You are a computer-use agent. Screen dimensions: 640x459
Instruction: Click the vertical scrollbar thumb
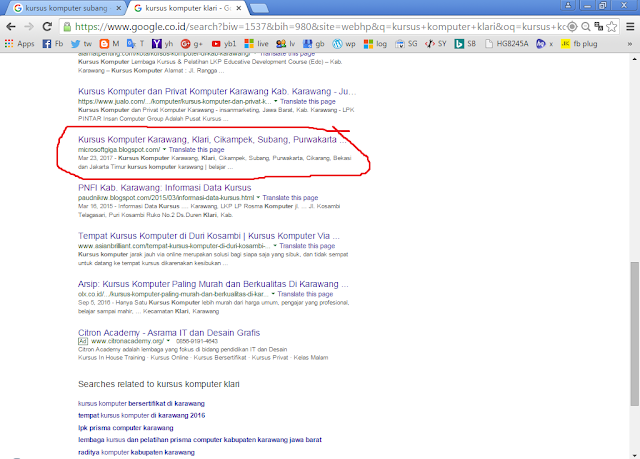pos(634,334)
